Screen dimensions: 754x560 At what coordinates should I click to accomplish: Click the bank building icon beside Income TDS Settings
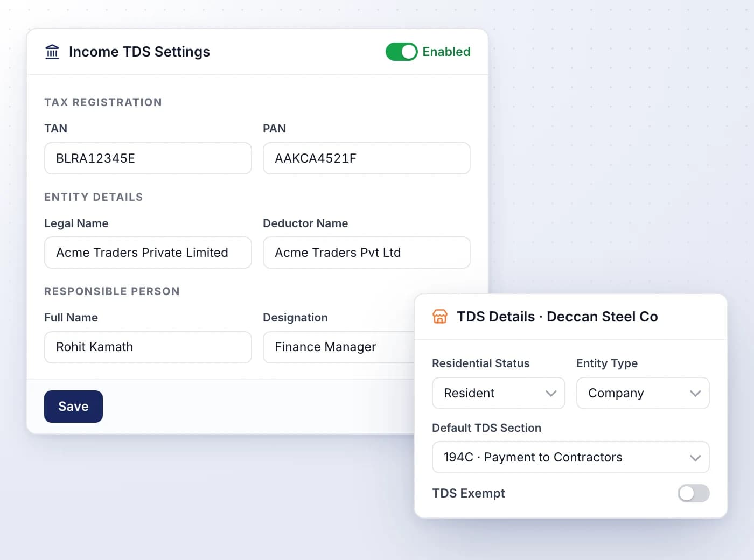[52, 52]
